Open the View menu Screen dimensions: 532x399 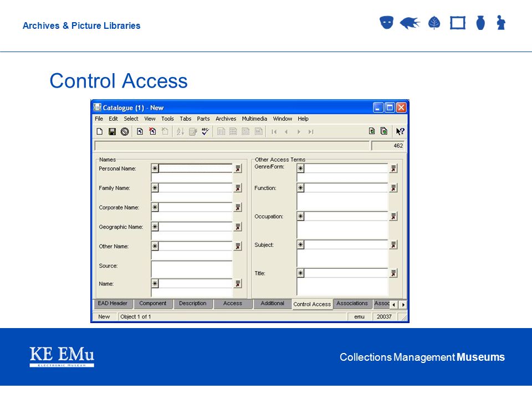150,119
